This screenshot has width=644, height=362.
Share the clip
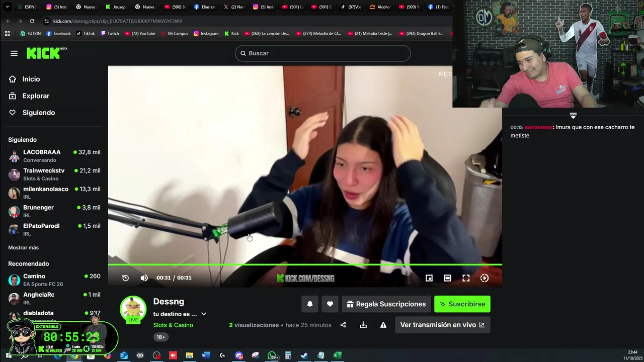point(343,325)
